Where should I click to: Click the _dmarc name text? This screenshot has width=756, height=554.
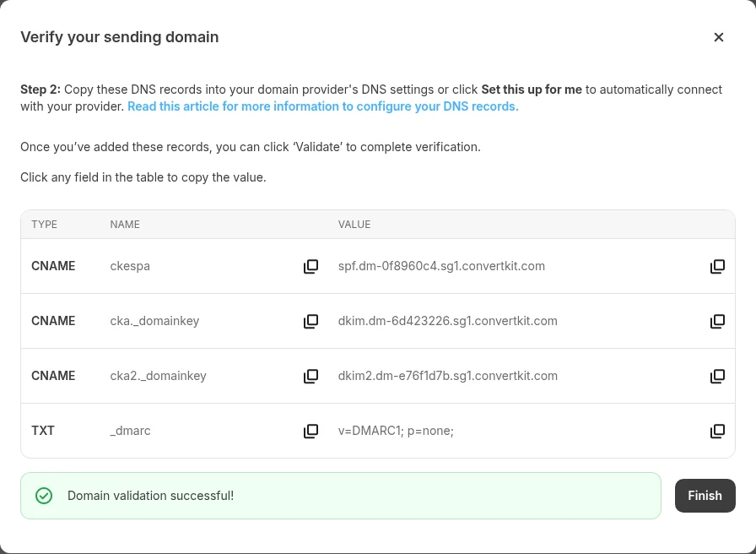[x=130, y=431]
